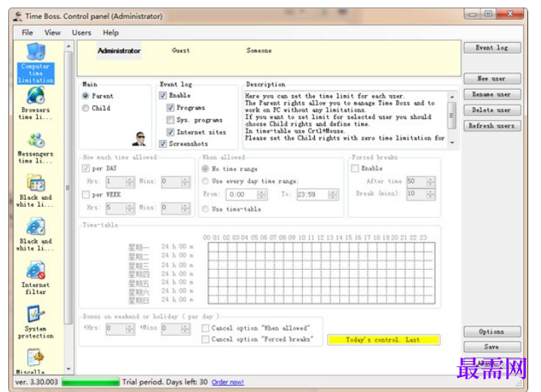Adjust bonus +Hrs spinner arrows
Viewport: 541px width, 392px height.
tap(130, 329)
